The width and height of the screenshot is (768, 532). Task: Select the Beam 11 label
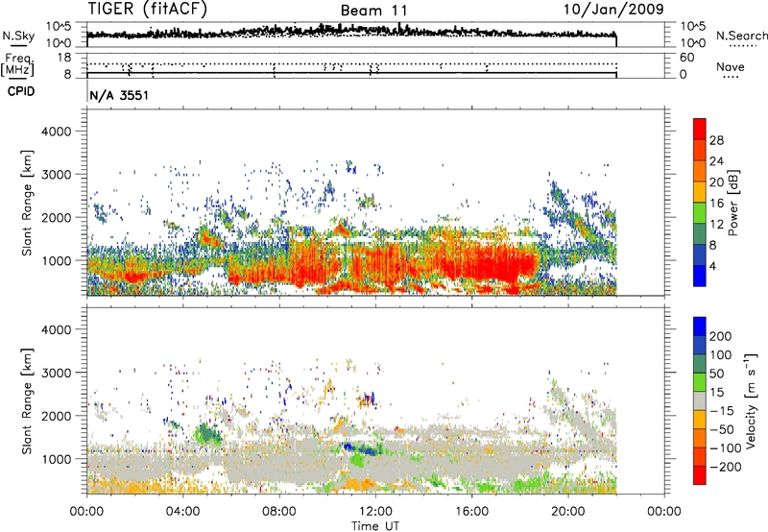tap(373, 11)
